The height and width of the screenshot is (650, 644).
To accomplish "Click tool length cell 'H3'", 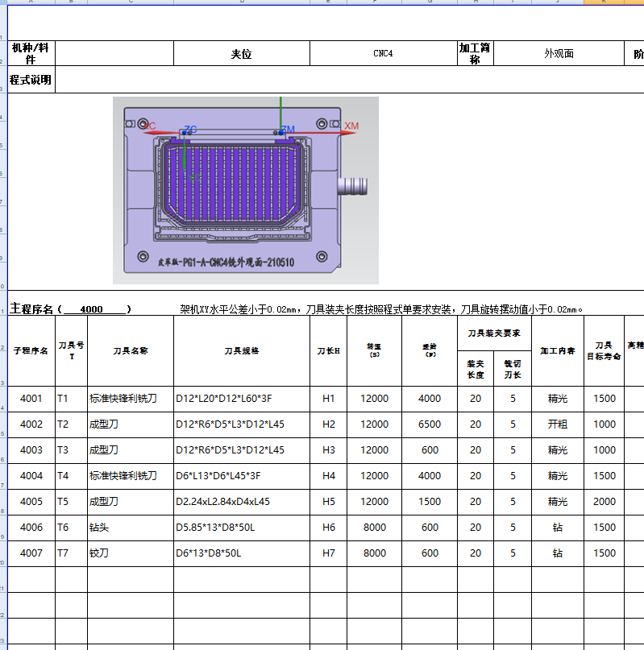I will 328,450.
